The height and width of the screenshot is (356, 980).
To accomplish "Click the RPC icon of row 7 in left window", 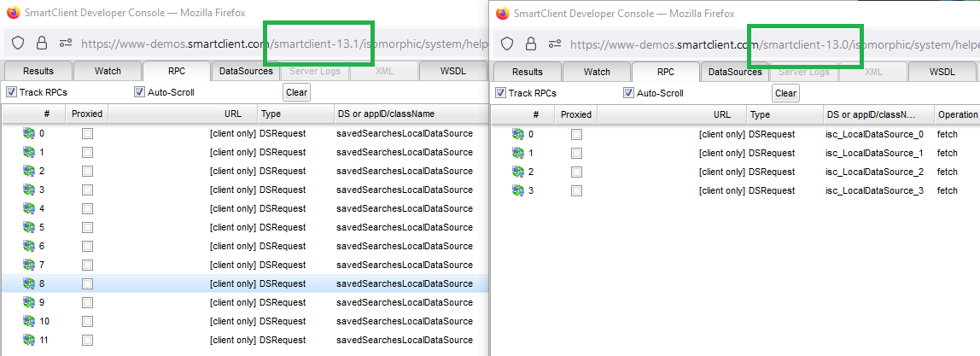I will (29, 265).
